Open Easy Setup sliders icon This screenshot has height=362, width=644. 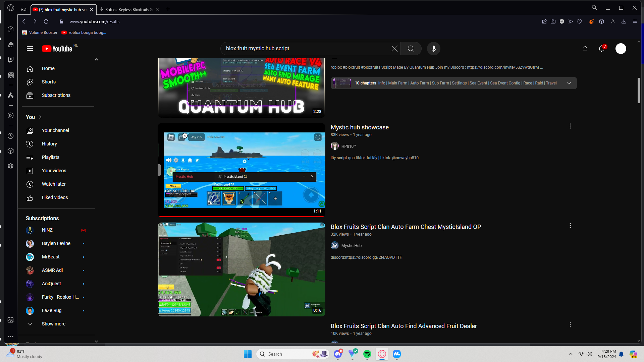click(x=635, y=21)
